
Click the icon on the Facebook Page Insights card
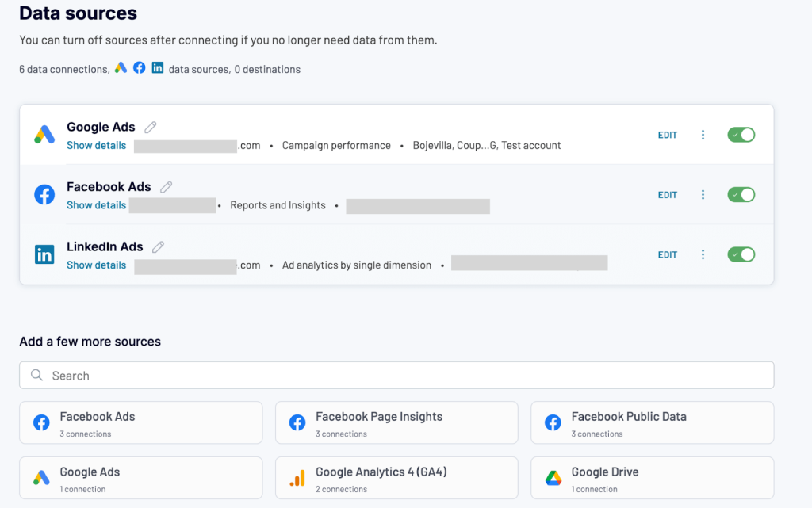click(x=297, y=422)
